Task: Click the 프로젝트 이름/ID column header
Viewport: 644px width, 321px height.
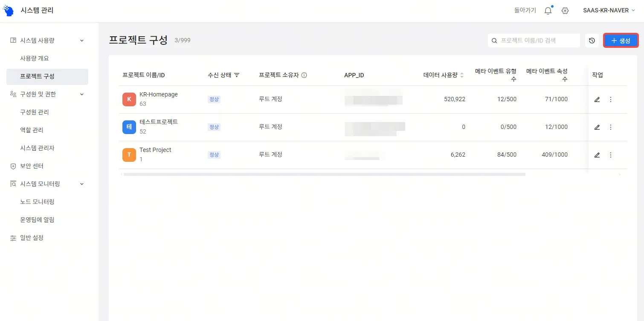Action: click(143, 75)
